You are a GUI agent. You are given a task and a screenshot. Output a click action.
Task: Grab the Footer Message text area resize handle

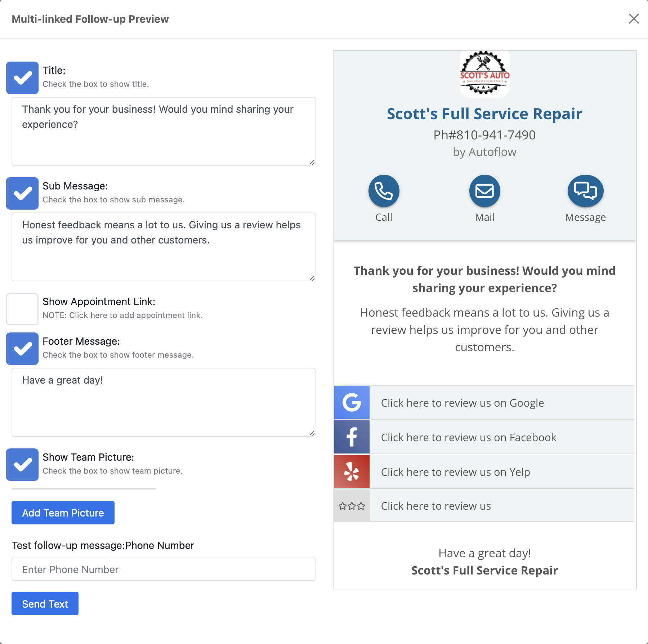point(312,433)
